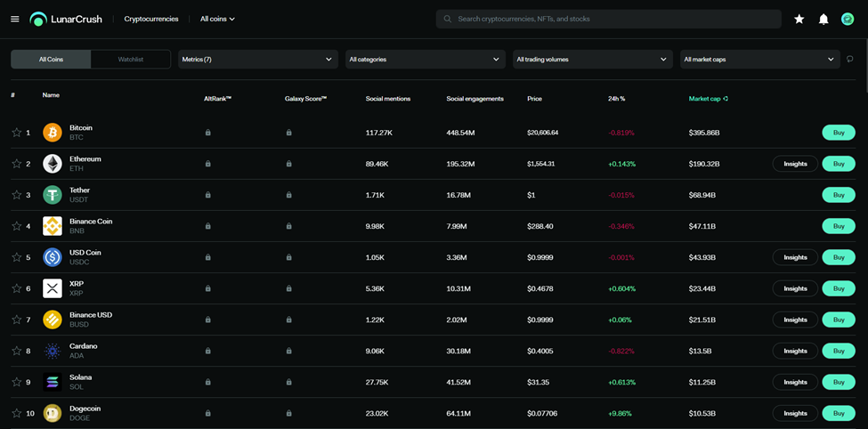Screen dimensions: 868x429
Task: Open the hamburger menu
Action: click(15, 19)
